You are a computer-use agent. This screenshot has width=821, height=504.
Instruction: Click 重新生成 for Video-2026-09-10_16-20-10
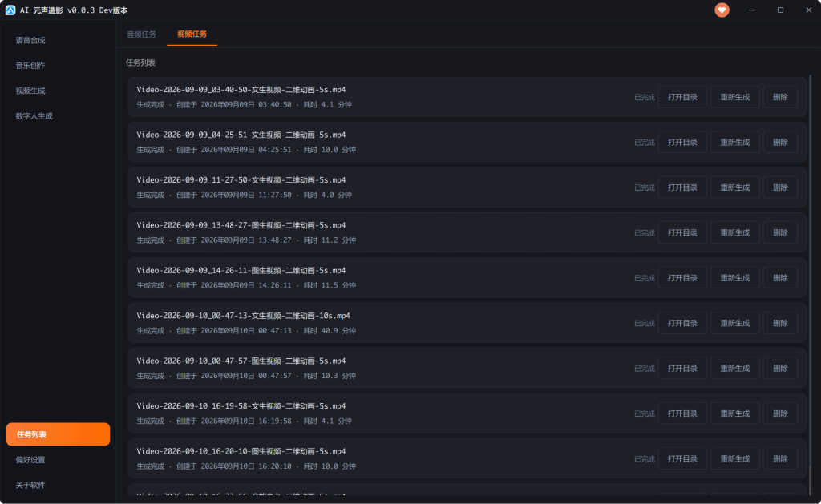point(734,459)
